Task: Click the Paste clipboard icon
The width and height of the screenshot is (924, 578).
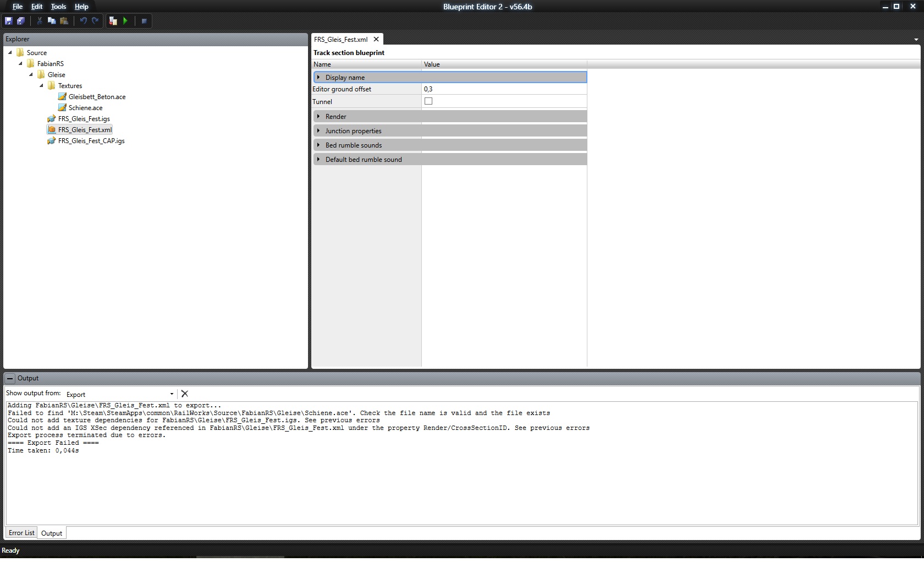Action: pos(64,21)
